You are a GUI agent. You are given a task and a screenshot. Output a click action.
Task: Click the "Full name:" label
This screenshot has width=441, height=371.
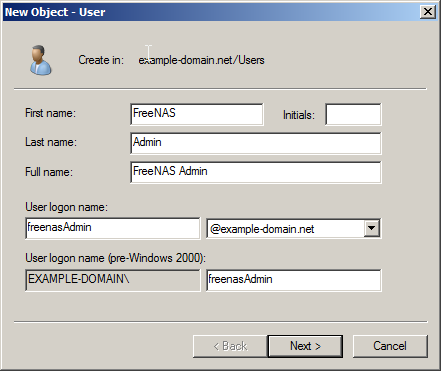[49, 172]
